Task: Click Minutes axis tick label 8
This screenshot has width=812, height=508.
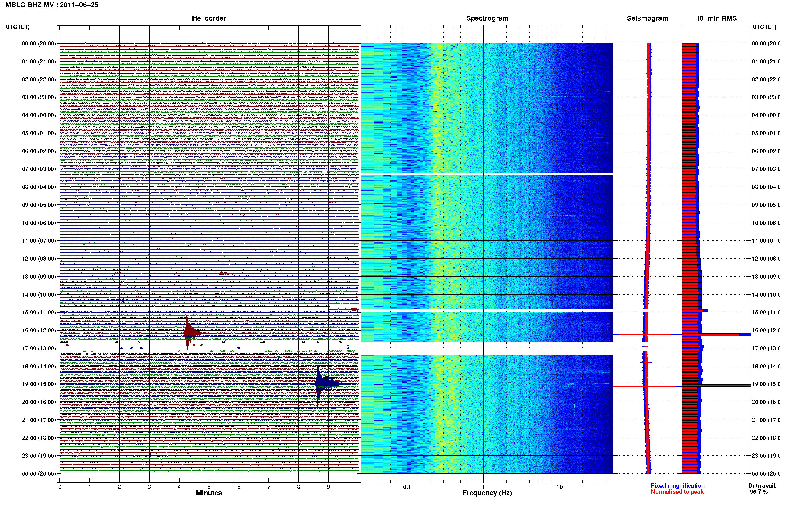Action: pos(298,487)
